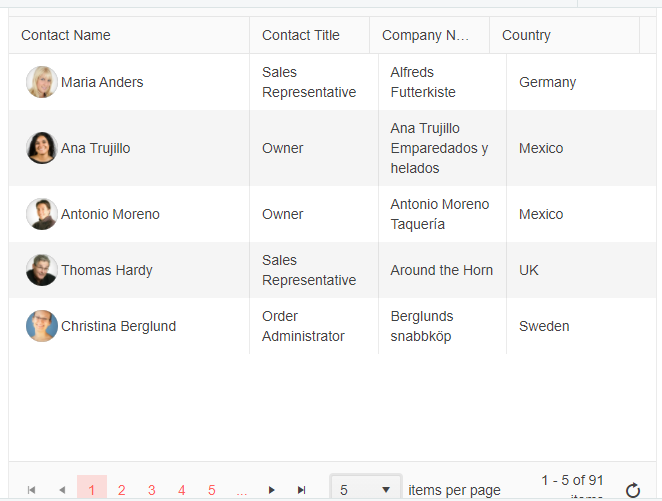This screenshot has width=662, height=501.
Task: Go to first page arrow icon
Action: click(31, 490)
